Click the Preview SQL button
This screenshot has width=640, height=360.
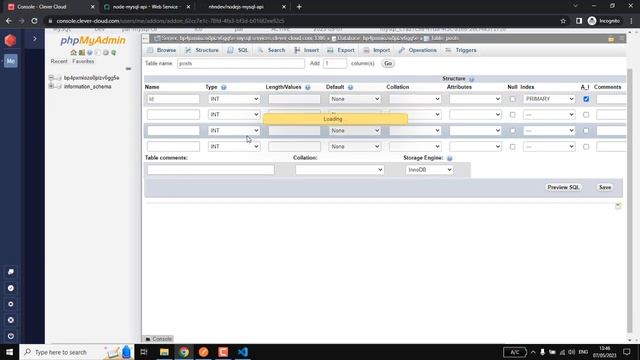point(563,187)
